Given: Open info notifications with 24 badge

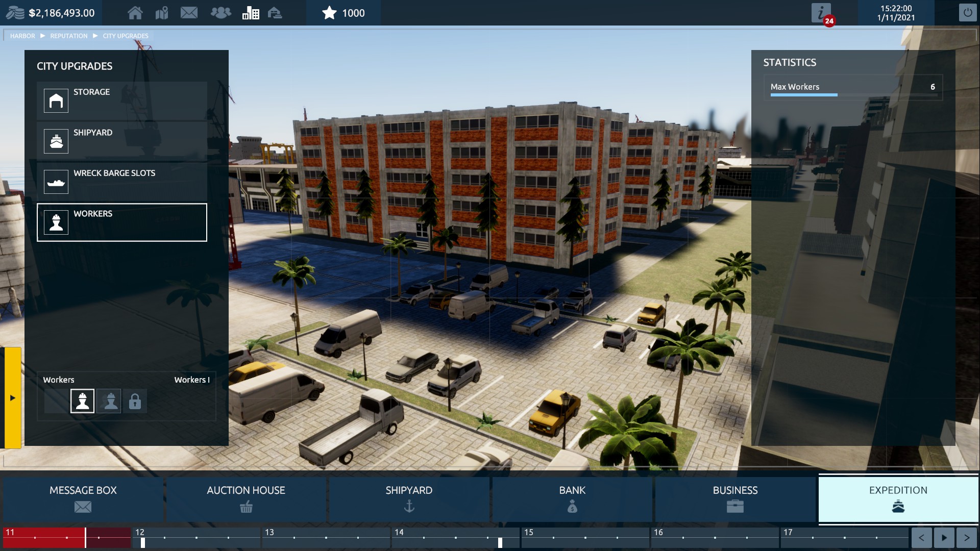Looking at the screenshot, I should click(821, 13).
